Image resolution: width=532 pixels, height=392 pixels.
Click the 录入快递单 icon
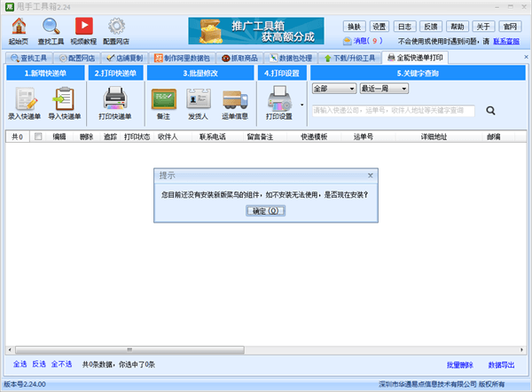point(24,98)
